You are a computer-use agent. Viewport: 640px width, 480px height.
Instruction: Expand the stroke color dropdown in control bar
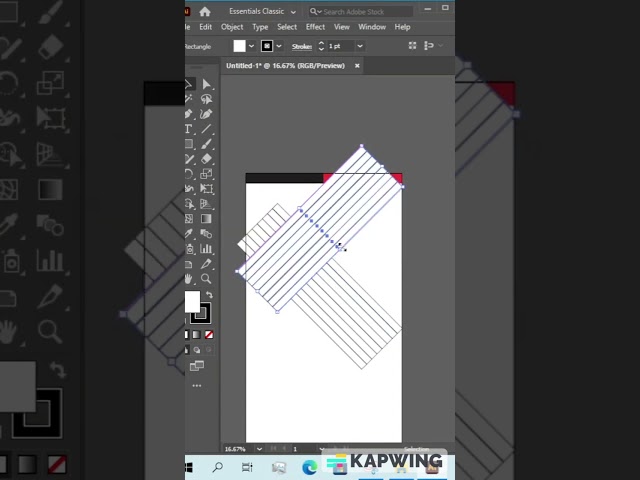279,46
